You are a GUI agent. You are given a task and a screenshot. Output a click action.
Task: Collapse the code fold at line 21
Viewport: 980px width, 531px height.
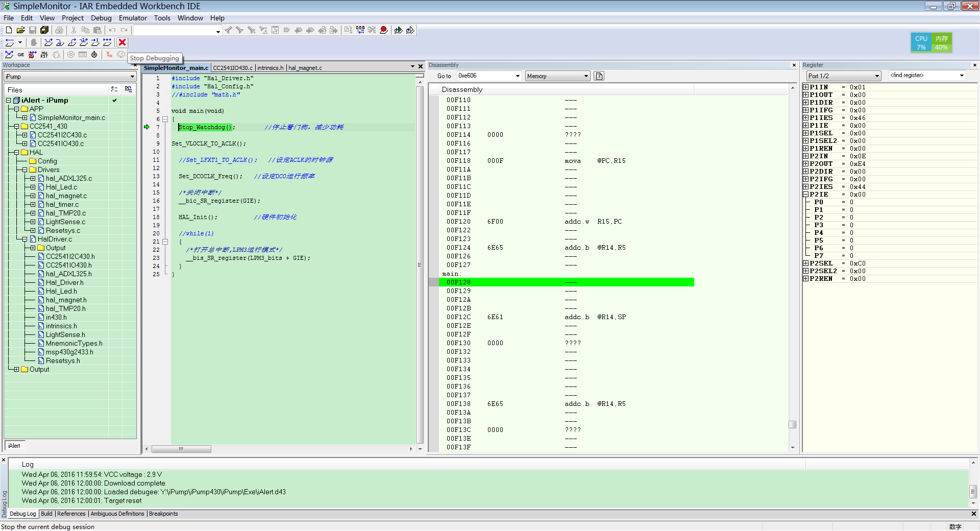click(x=165, y=242)
